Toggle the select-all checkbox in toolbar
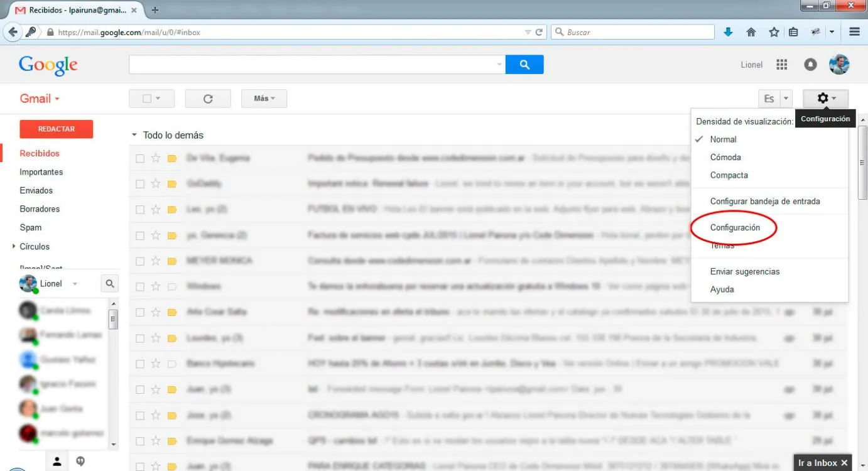This screenshot has width=868, height=471. point(147,99)
